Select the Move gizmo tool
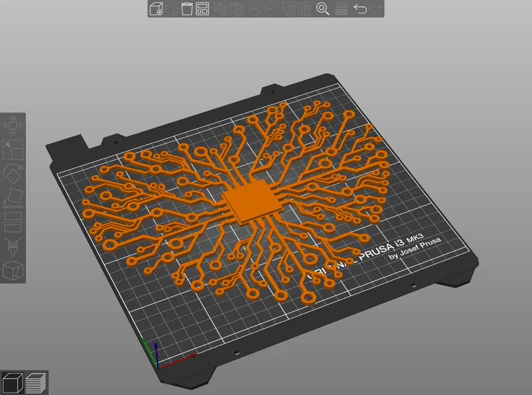This screenshot has width=532, height=395. (13, 126)
